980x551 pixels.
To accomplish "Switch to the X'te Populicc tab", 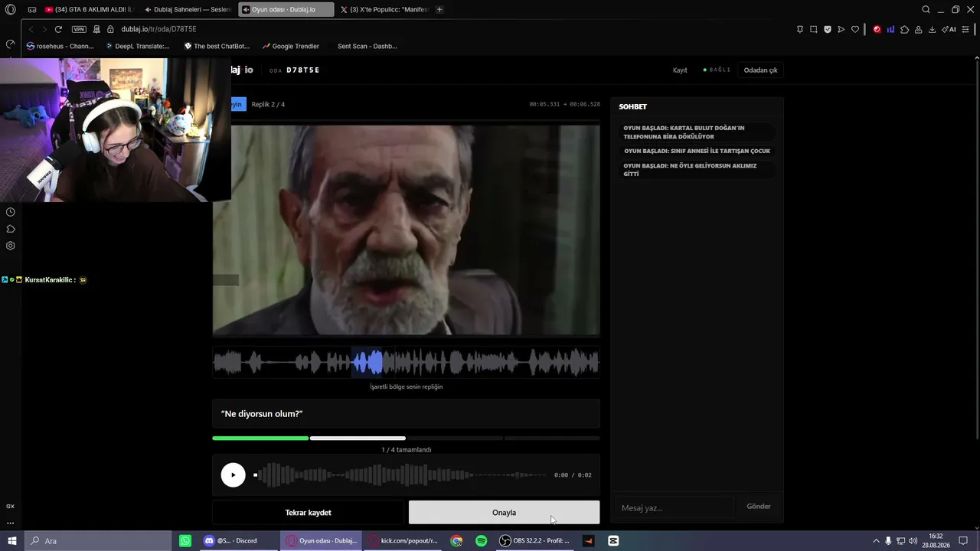I will pos(384,9).
